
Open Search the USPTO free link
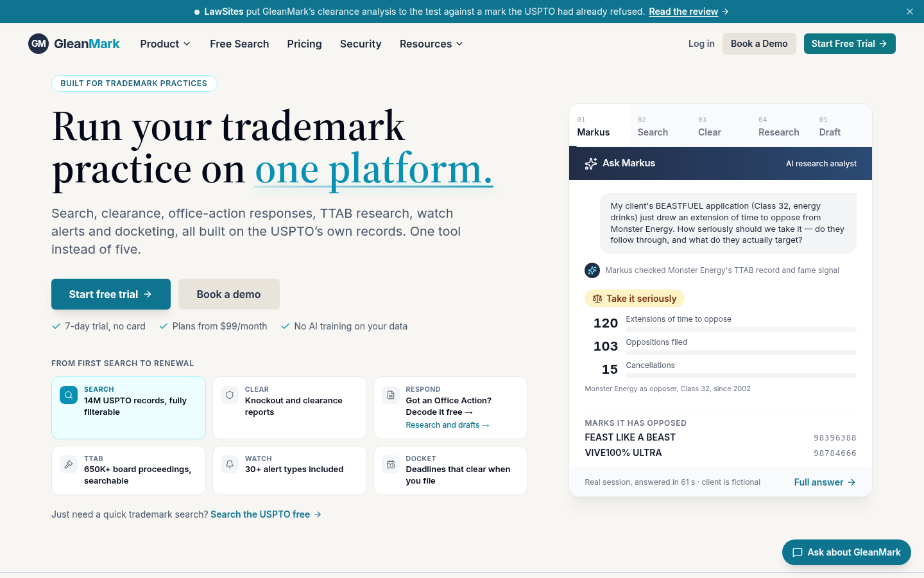point(266,514)
